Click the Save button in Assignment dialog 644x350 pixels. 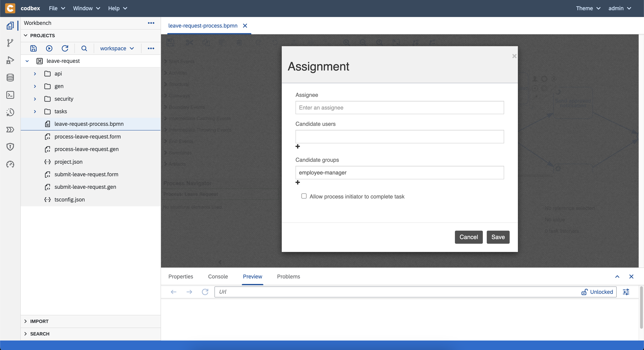coord(498,237)
